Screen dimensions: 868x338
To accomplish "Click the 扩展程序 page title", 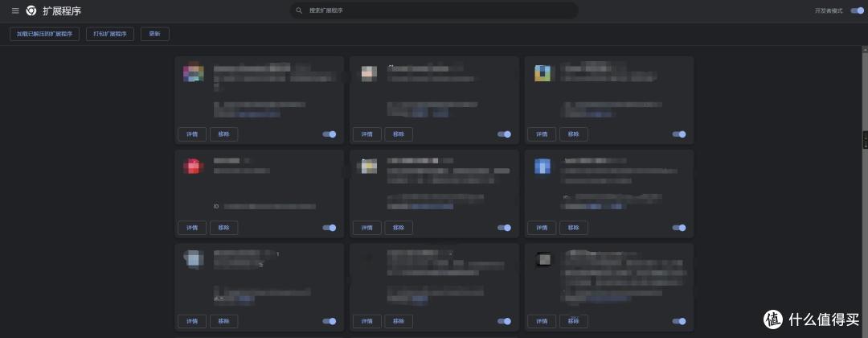I will tap(61, 10).
